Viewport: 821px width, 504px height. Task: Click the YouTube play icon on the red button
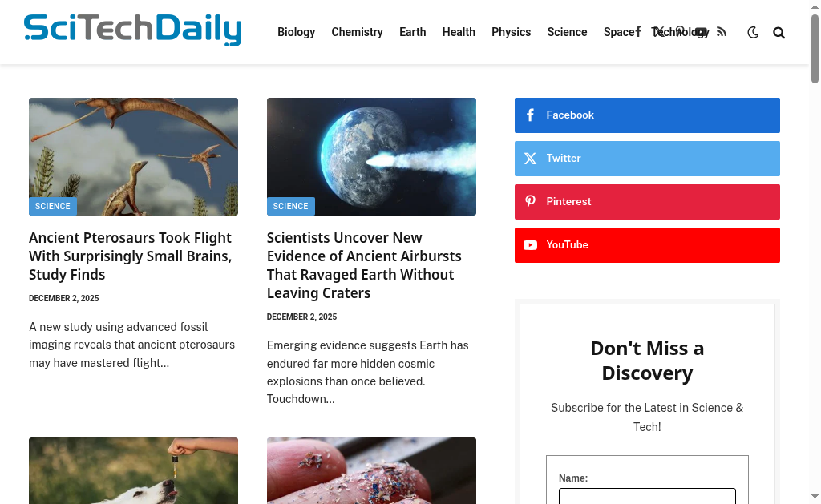click(x=530, y=245)
